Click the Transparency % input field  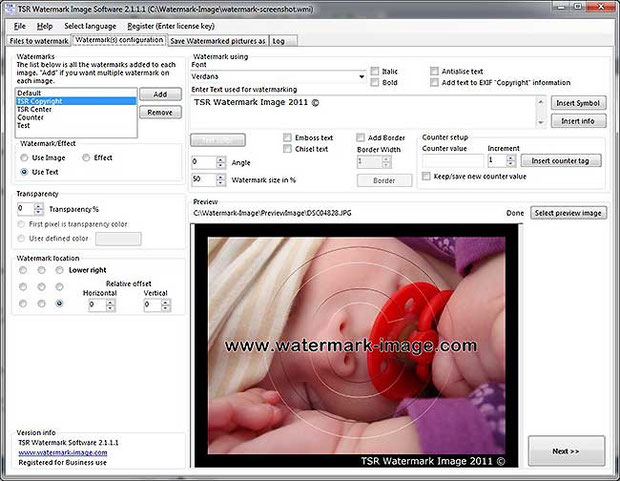pos(26,209)
